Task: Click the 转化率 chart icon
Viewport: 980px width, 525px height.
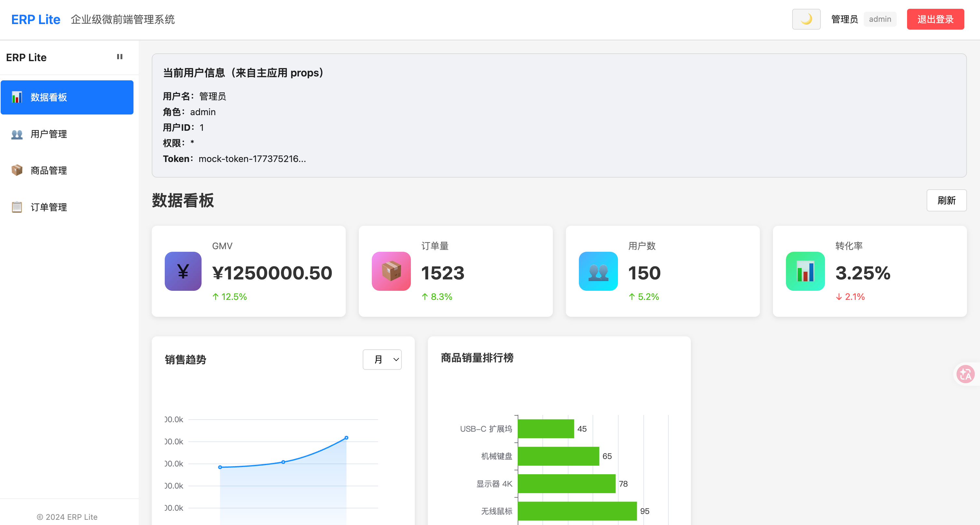Action: (x=805, y=271)
